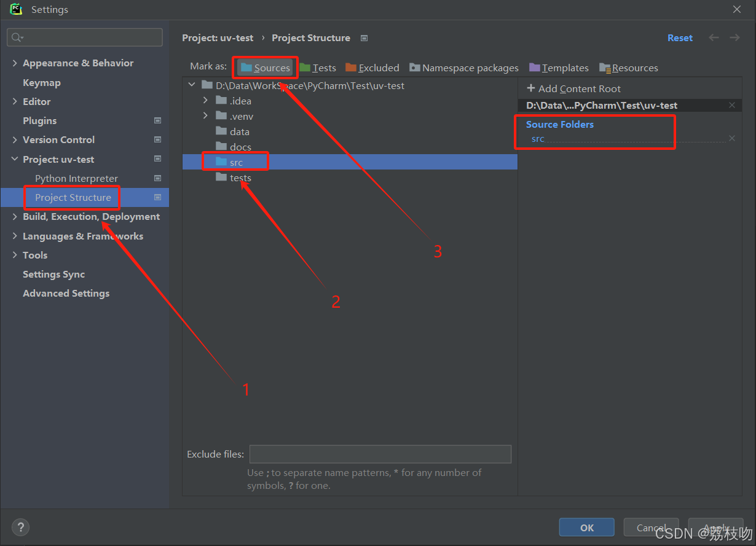Click the Source Folders heading
The width and height of the screenshot is (756, 546).
(560, 124)
